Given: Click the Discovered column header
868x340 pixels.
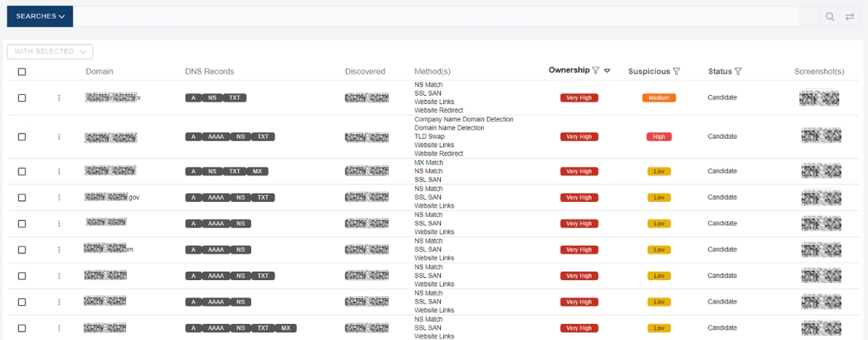Looking at the screenshot, I should [365, 71].
